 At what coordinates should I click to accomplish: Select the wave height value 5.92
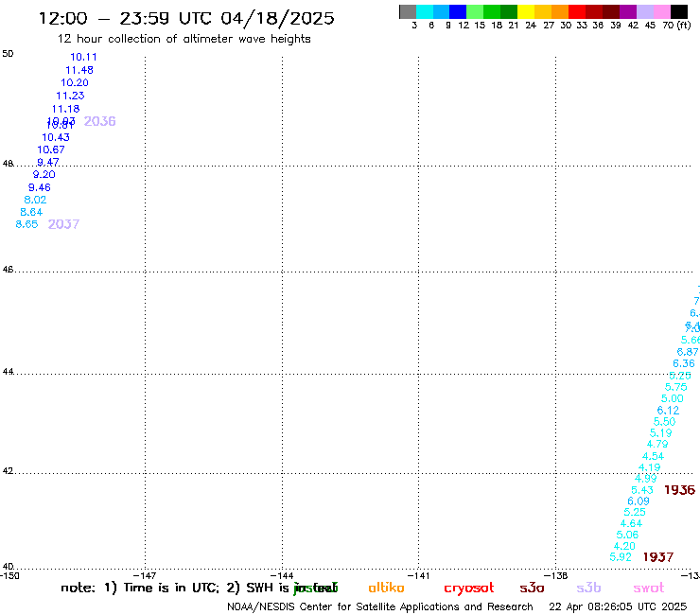(x=621, y=557)
